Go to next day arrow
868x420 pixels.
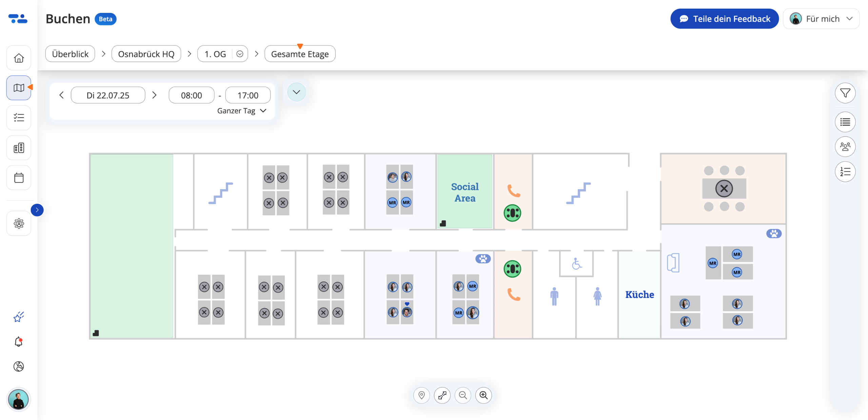[x=154, y=95]
